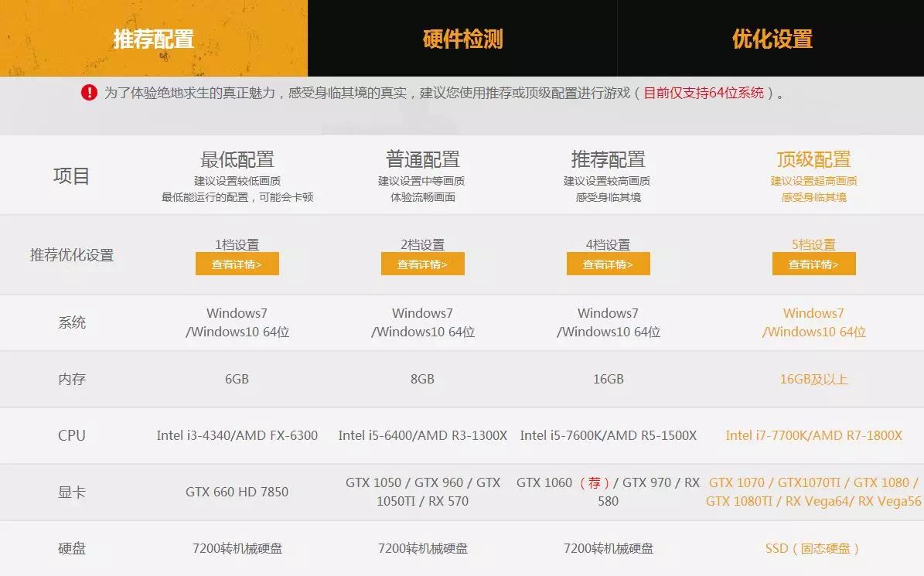This screenshot has width=924, height=576.
Task: Click the red exclamation warning icon
Action: 89,93
